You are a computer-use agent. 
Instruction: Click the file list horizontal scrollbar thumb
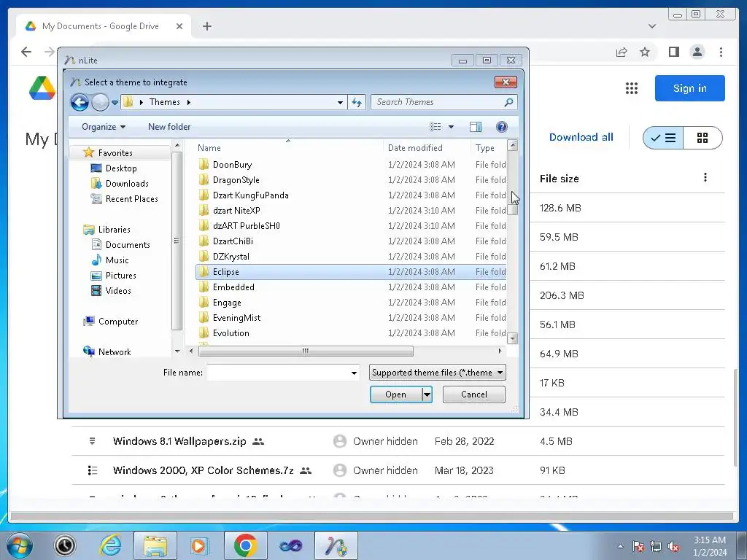coord(306,351)
